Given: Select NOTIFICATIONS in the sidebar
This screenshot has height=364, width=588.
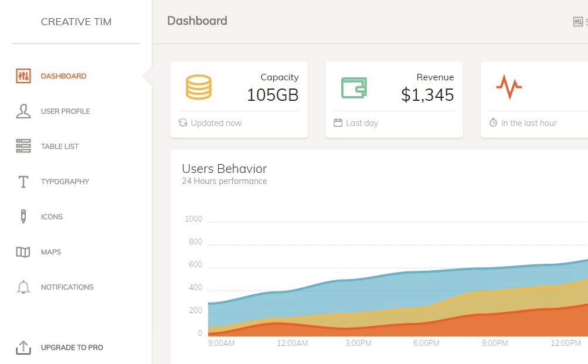Looking at the screenshot, I should [67, 287].
